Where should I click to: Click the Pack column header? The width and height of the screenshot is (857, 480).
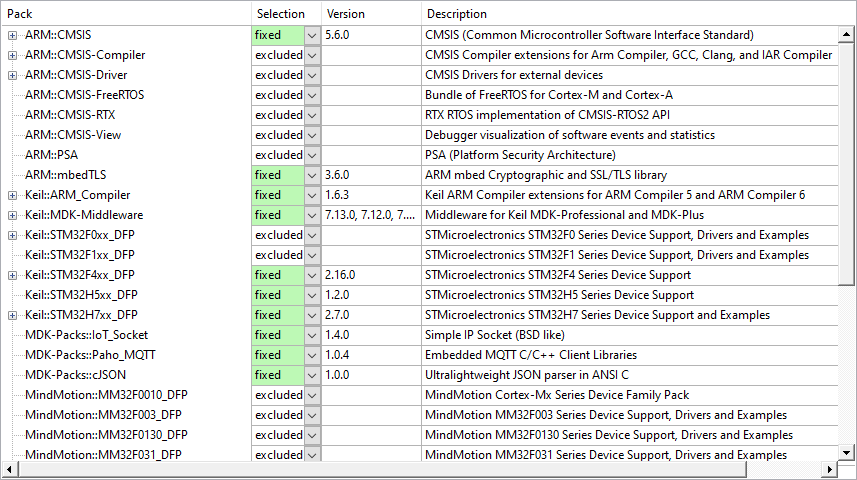[126, 14]
